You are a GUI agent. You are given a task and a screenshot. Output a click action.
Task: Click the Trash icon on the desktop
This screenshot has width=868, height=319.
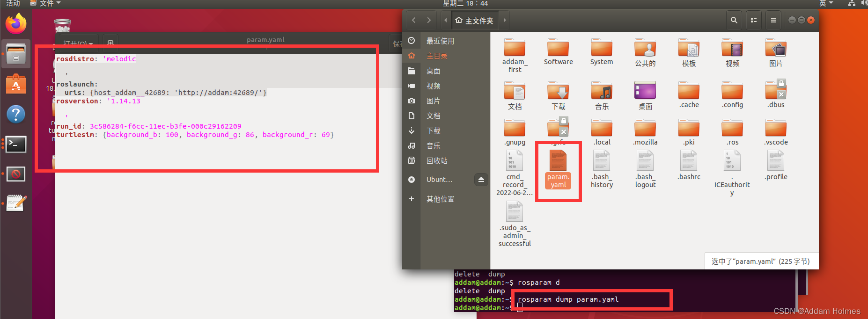point(62,26)
